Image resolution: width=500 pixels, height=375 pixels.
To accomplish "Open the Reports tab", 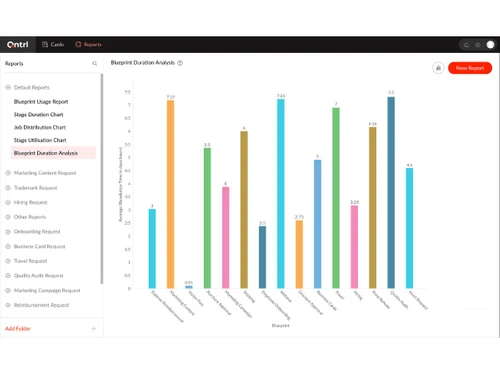I will 88,44.
